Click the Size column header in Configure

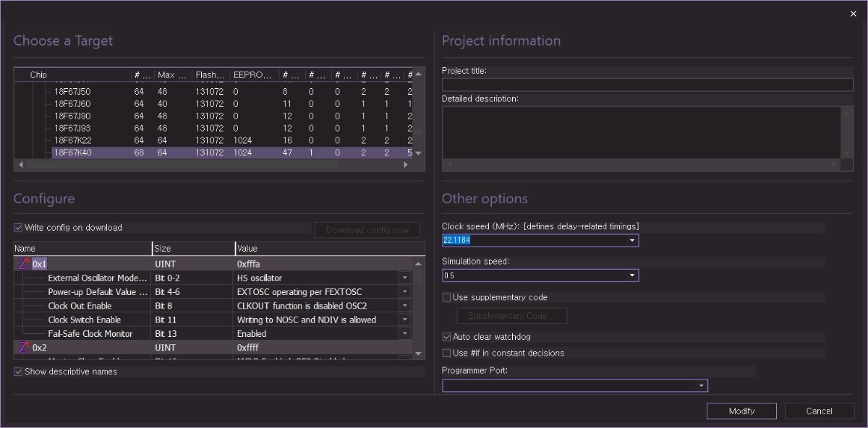(193, 249)
